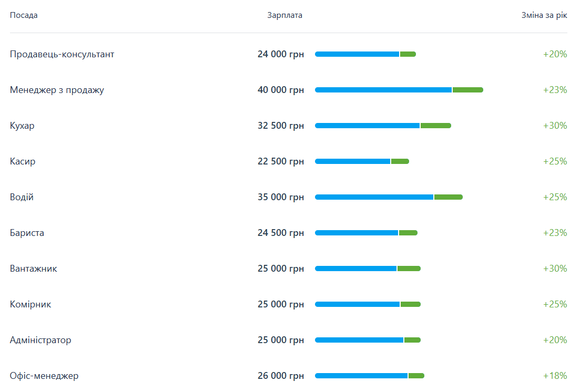This screenshot has width=580, height=392.
Task: Open the Касир position
Action: tap(23, 161)
